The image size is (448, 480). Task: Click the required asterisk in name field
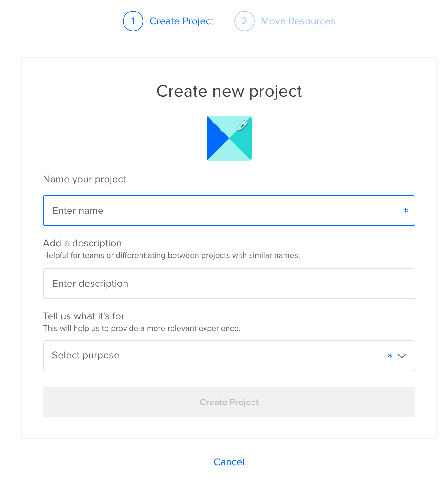click(x=405, y=211)
